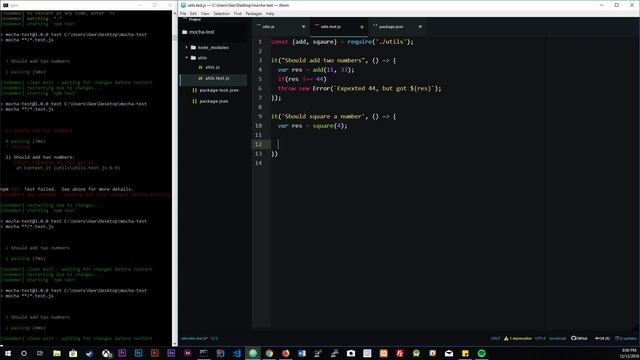640x360 pixels.
Task: Open Google Chrome from the taskbar
Action: pyautogui.click(x=269, y=353)
